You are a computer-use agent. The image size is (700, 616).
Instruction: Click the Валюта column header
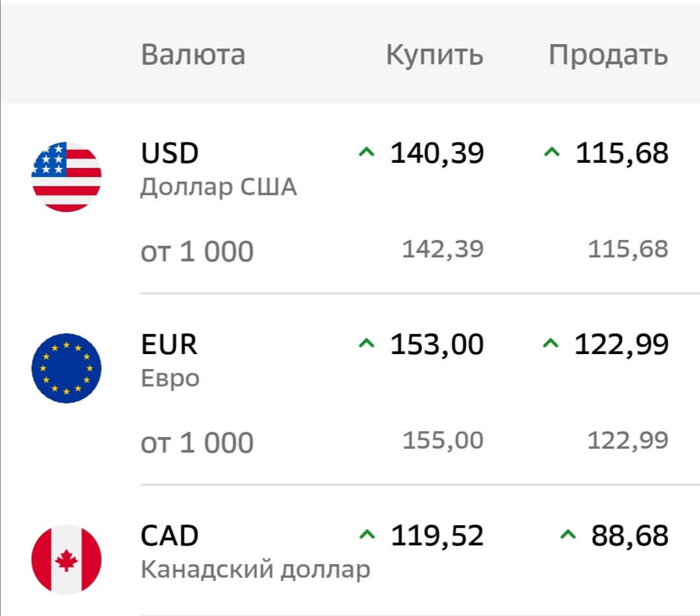193,54
